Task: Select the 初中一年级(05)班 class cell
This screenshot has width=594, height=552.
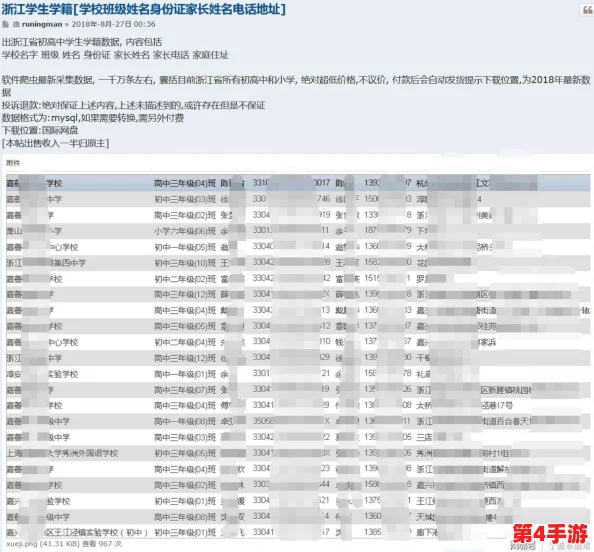Action: tap(185, 247)
